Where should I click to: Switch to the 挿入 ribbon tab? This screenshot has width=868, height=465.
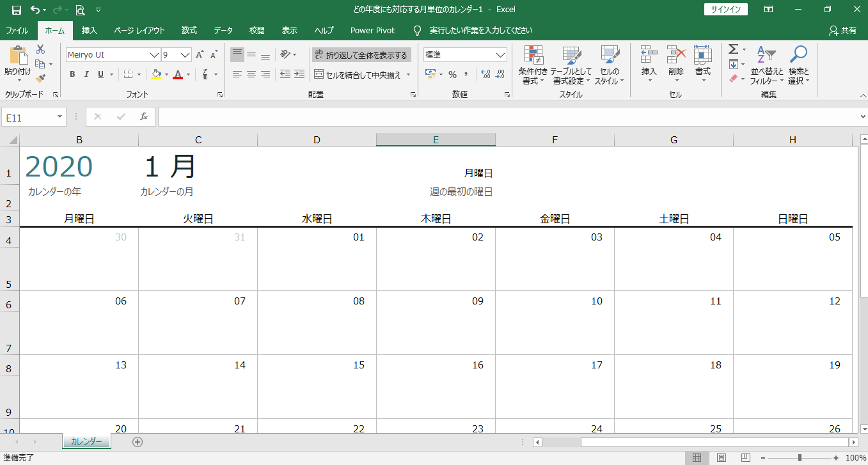click(90, 30)
